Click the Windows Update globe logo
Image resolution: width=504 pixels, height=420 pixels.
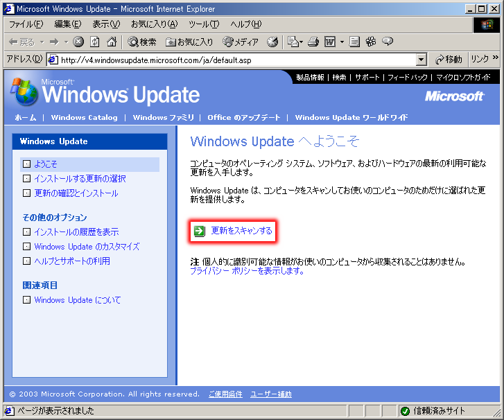pos(25,92)
